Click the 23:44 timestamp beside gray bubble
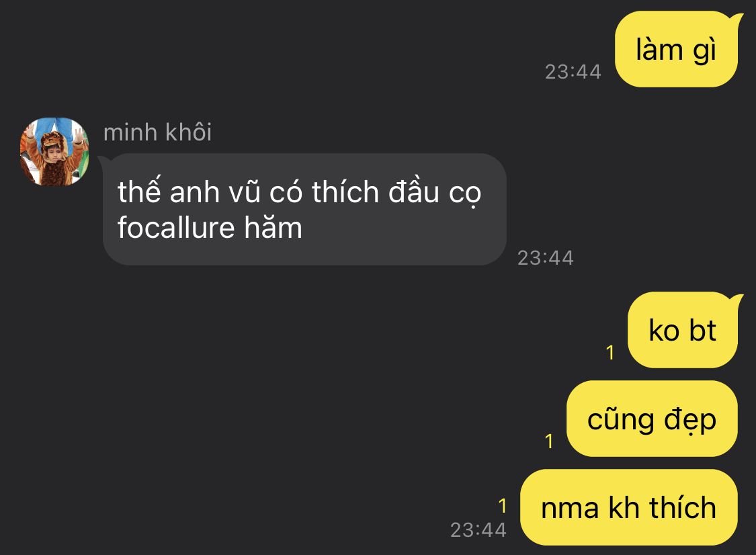The image size is (756, 555). [545, 258]
